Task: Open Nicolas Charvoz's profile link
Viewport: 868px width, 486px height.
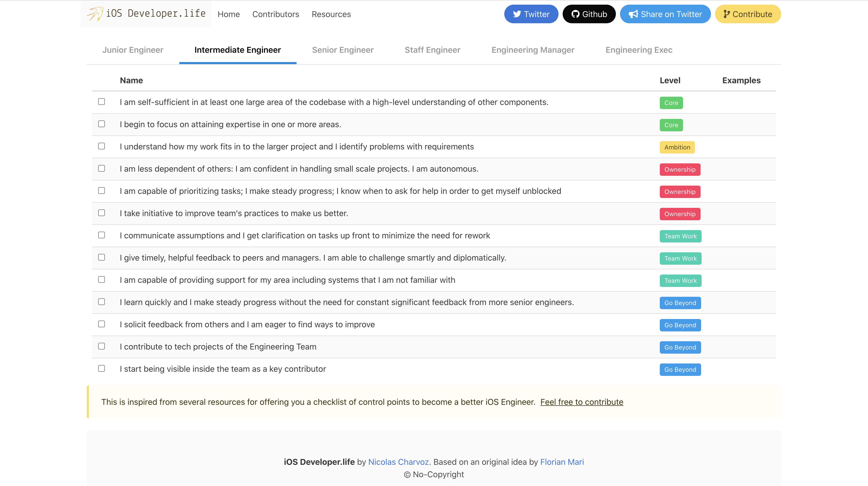Action: [398, 462]
